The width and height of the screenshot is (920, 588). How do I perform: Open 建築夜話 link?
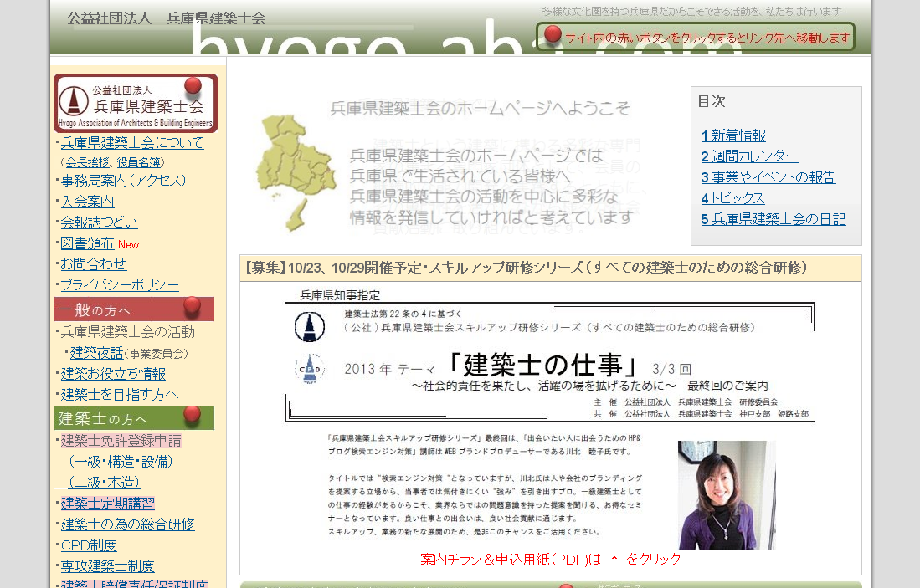tap(97, 353)
